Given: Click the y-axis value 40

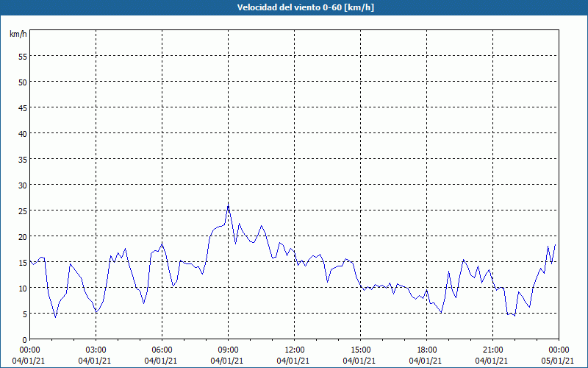Looking at the screenshot, I should pyautogui.click(x=23, y=134).
